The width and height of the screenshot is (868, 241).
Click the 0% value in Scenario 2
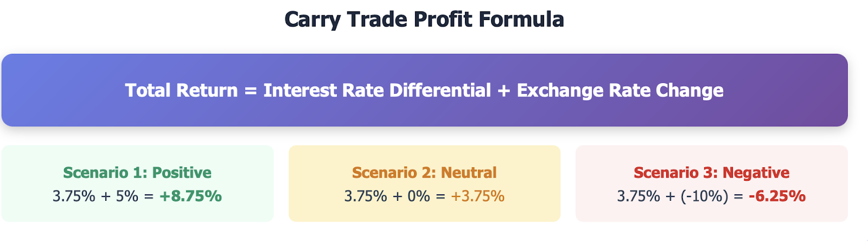(x=418, y=196)
